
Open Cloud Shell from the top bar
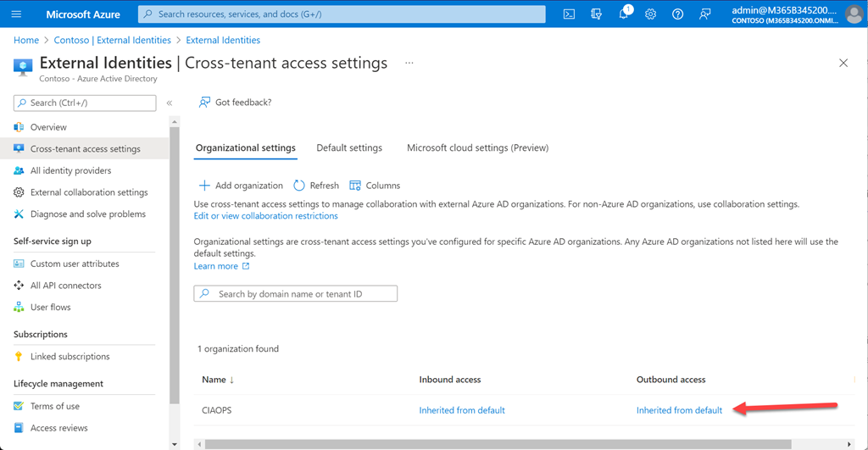click(x=570, y=14)
